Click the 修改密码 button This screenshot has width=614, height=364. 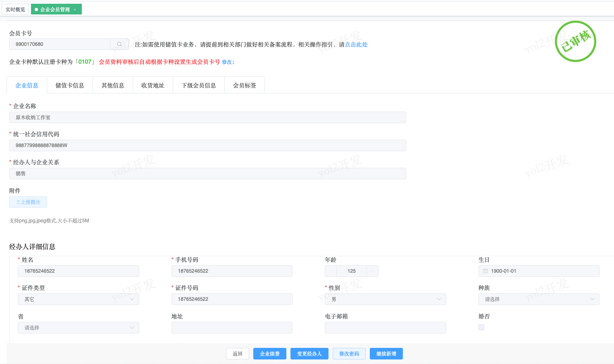pyautogui.click(x=349, y=354)
